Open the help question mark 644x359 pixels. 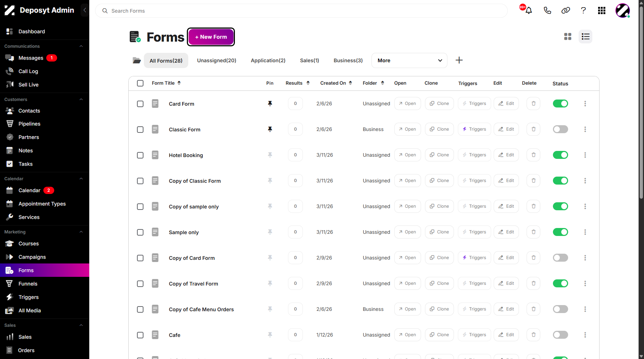click(x=583, y=10)
